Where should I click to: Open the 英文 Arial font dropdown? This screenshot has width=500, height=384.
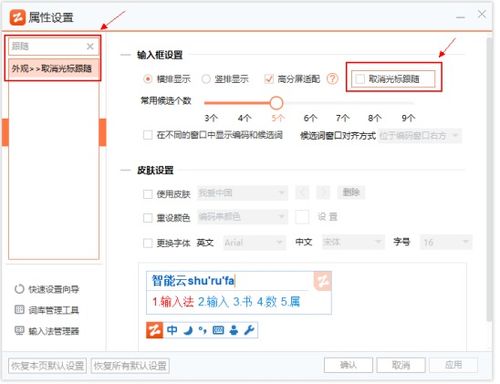[254, 242]
